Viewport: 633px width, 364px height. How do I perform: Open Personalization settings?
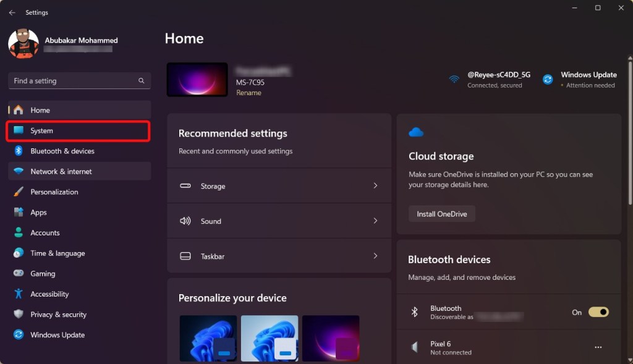(80, 192)
